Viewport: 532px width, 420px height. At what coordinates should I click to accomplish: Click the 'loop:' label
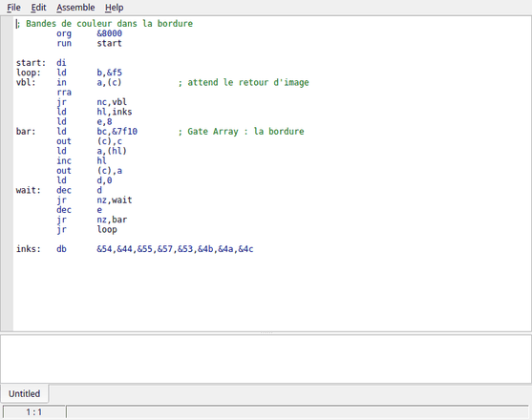[28, 73]
